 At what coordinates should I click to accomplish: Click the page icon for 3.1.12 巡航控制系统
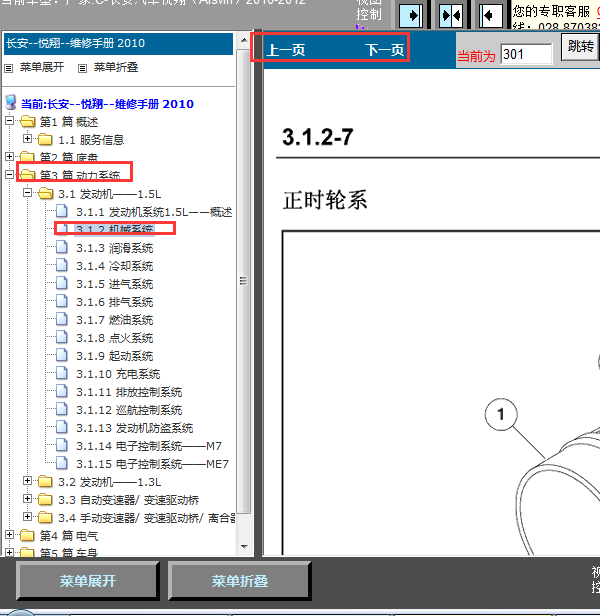pyautogui.click(x=62, y=409)
